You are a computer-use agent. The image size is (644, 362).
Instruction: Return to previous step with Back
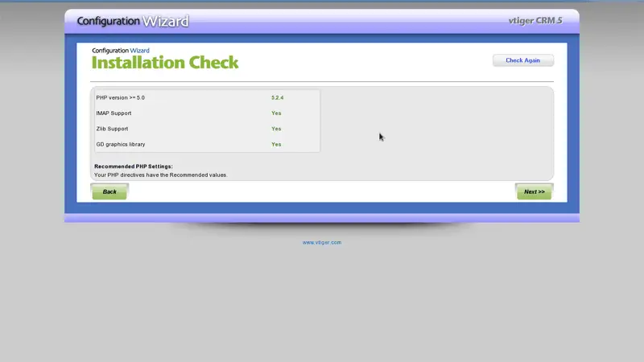click(109, 191)
